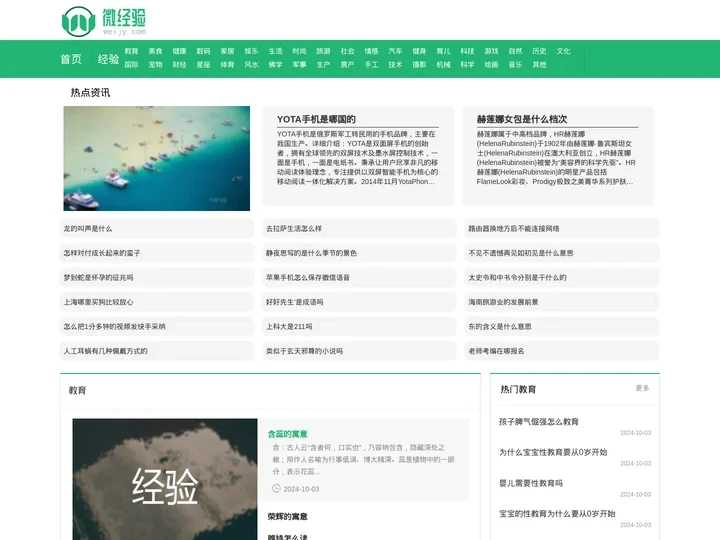Open the 健康 category
720x540 pixels.
click(179, 51)
